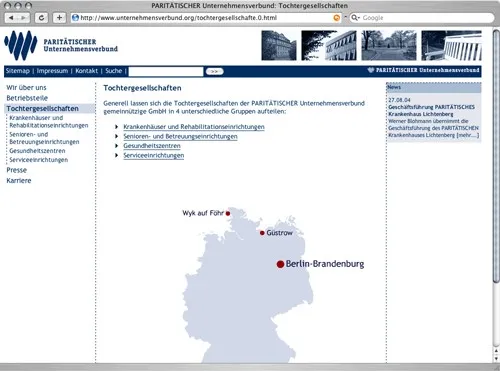Click the news date 27.08.04
The height and width of the screenshot is (371, 500).
click(399, 100)
